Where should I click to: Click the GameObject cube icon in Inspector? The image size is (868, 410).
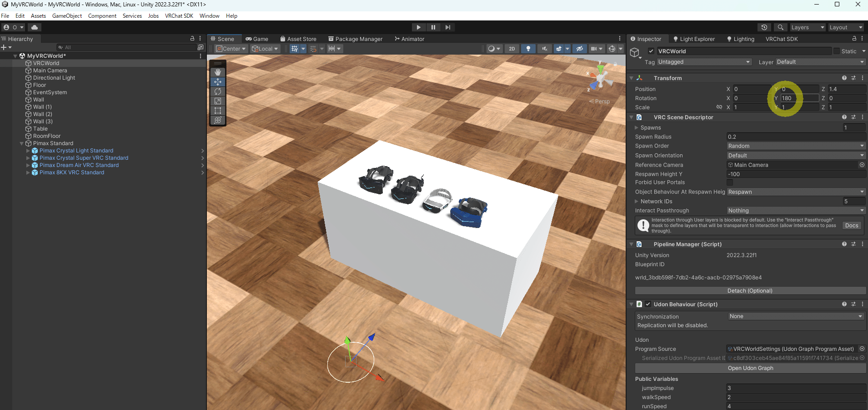[635, 53]
